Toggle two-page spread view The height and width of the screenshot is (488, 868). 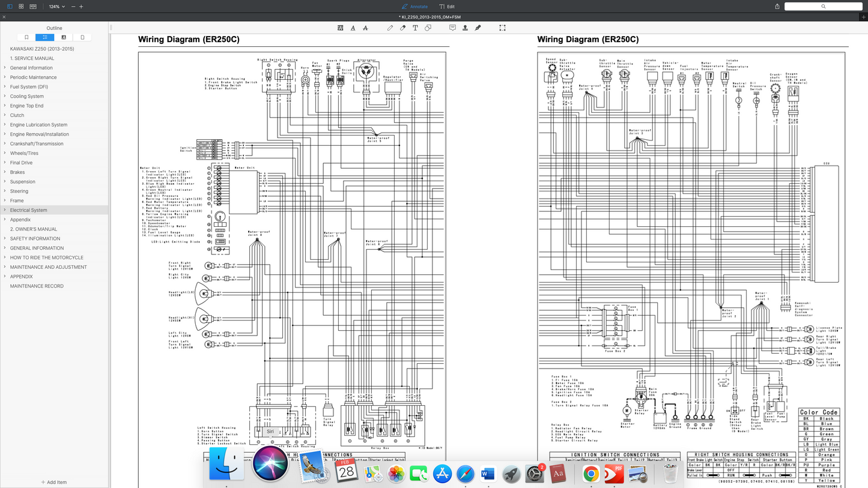(x=33, y=7)
